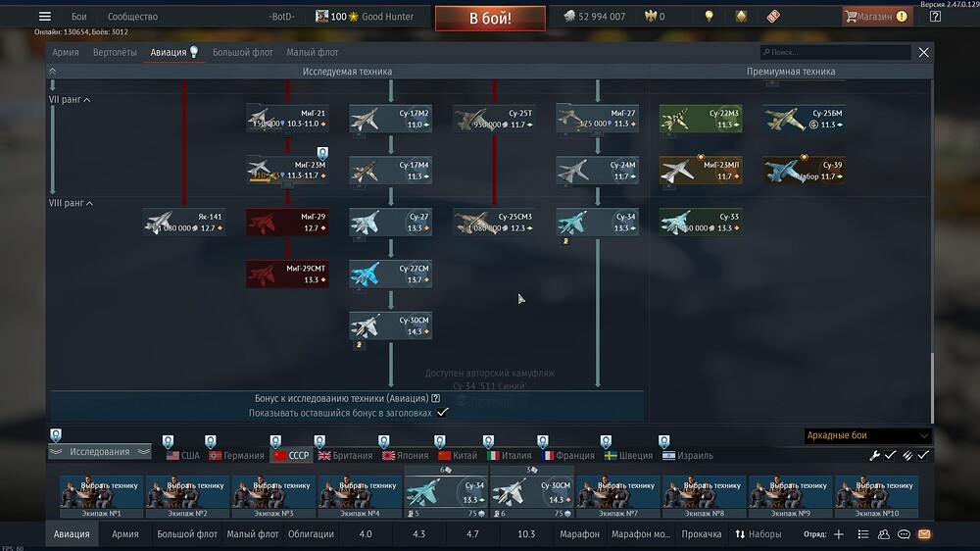Screen dimensions: 980x551
Task: Click the ammo auto-refill icon
Action: click(x=907, y=455)
